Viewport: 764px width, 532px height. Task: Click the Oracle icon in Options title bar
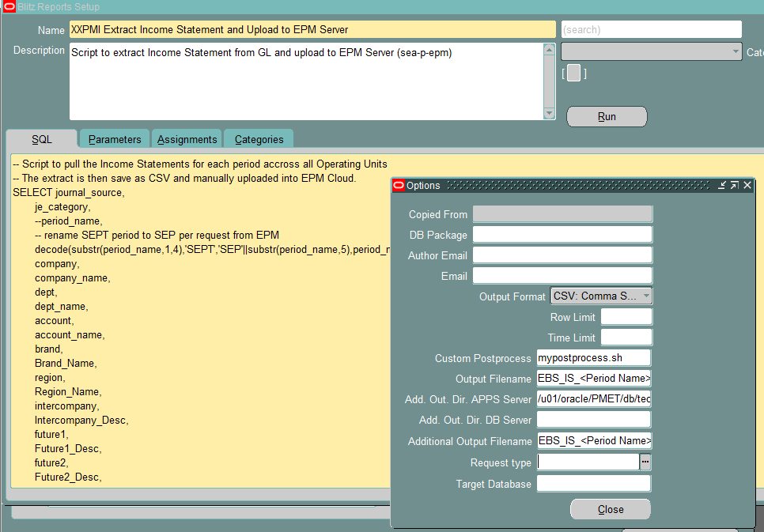pos(399,185)
